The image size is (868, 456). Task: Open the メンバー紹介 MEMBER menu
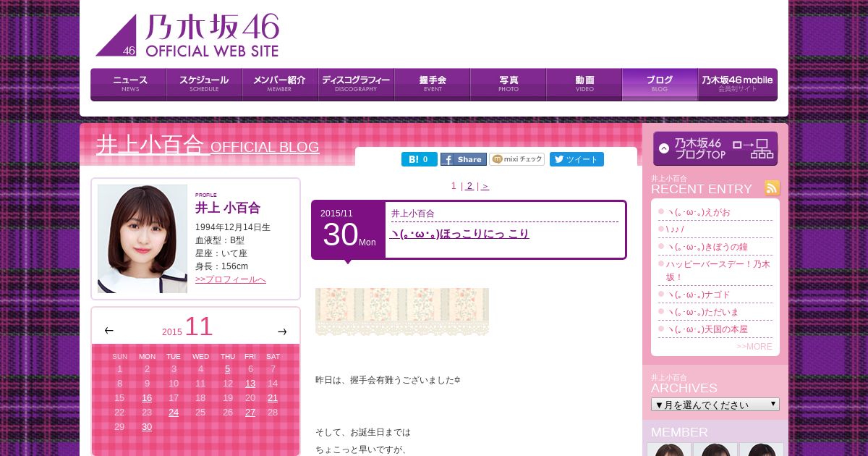(x=281, y=84)
